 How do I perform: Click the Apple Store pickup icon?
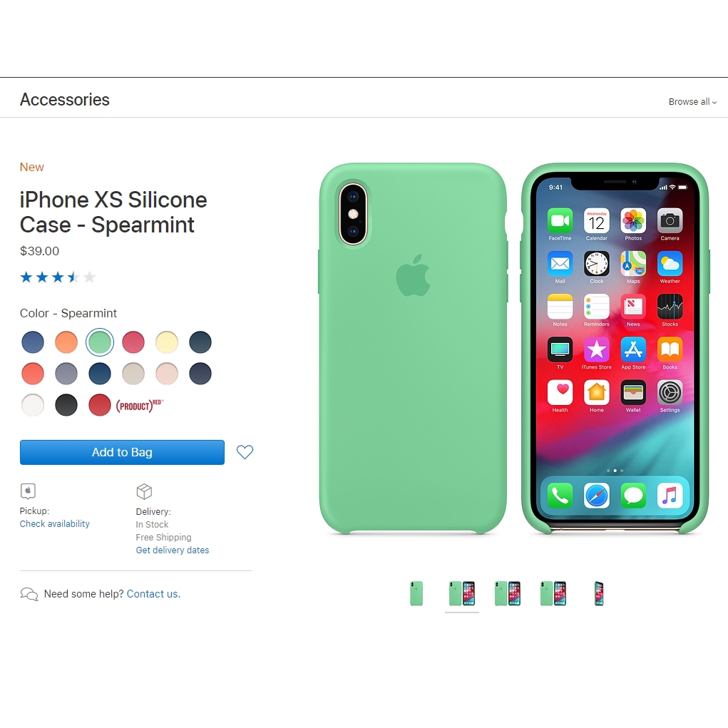(28, 491)
